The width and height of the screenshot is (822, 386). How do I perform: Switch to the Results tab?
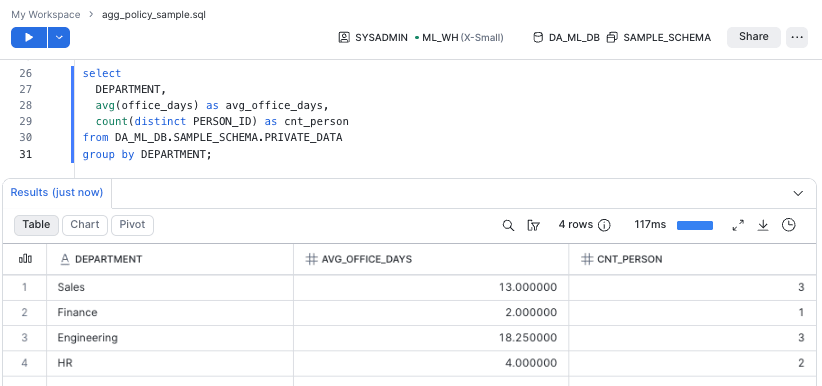coord(57,192)
